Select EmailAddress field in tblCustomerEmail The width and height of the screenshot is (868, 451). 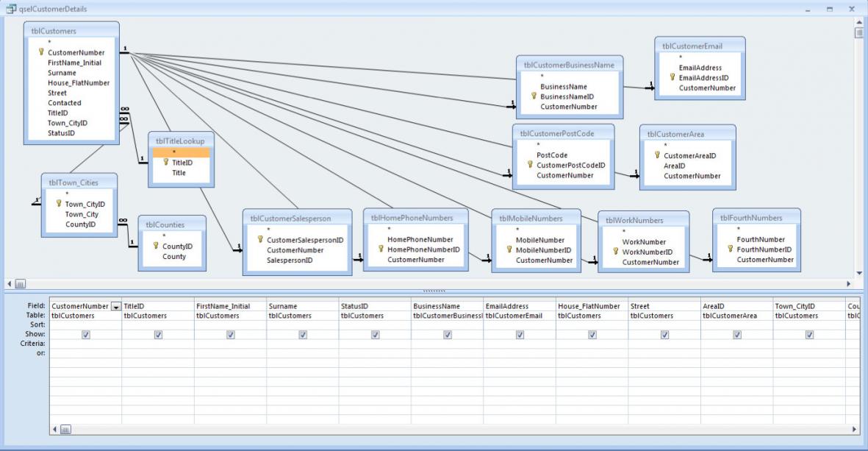pyautogui.click(x=700, y=68)
